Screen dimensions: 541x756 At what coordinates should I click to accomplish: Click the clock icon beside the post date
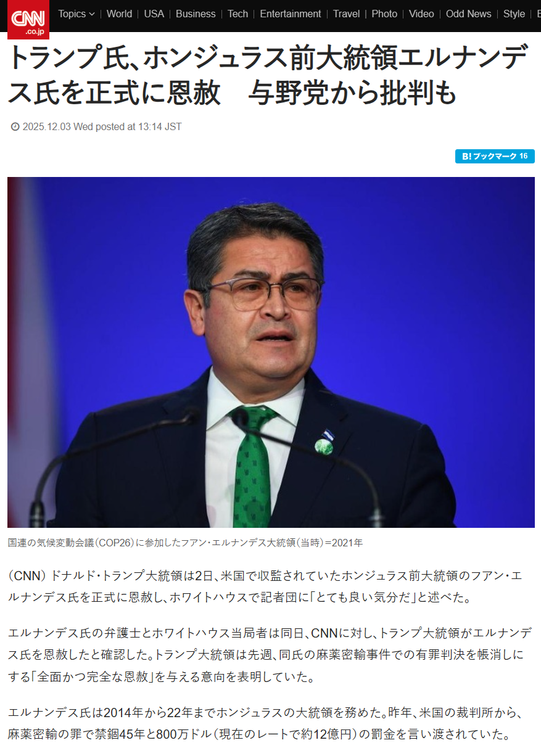point(15,127)
